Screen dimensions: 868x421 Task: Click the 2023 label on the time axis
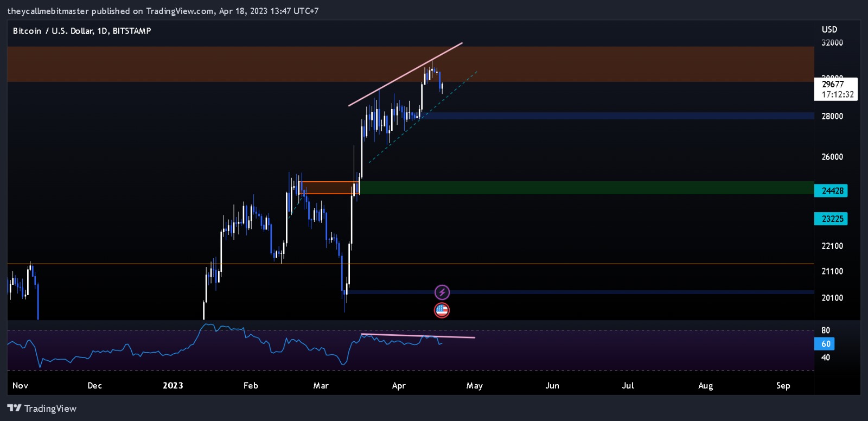pyautogui.click(x=173, y=386)
